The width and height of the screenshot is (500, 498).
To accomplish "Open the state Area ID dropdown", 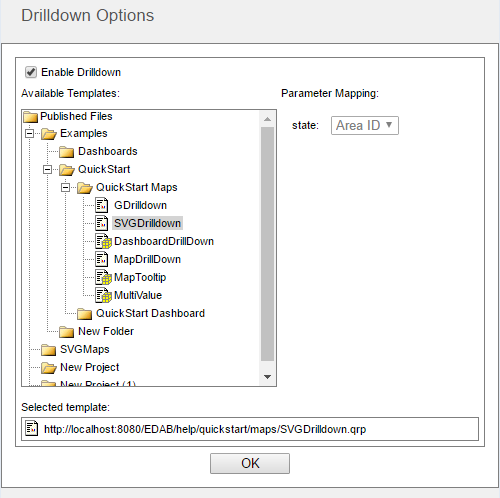I will (x=365, y=125).
